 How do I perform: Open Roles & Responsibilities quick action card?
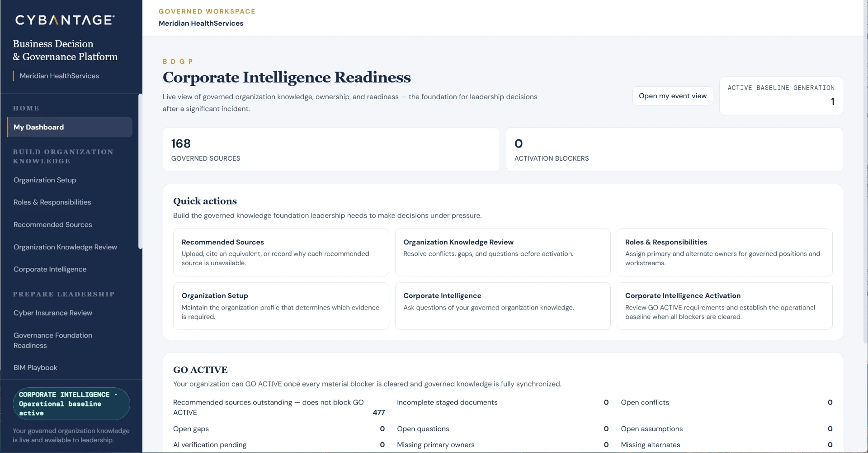tap(724, 253)
